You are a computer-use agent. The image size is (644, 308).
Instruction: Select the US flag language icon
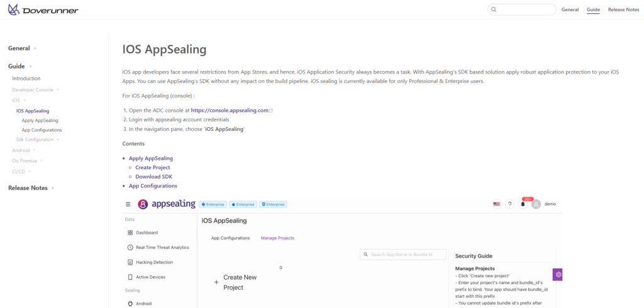[x=496, y=204]
